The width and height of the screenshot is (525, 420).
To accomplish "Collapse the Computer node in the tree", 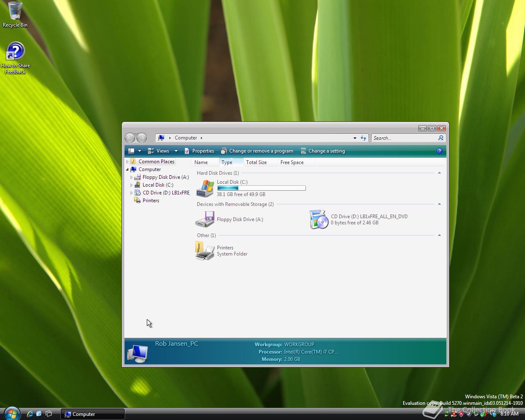I will coord(127,169).
